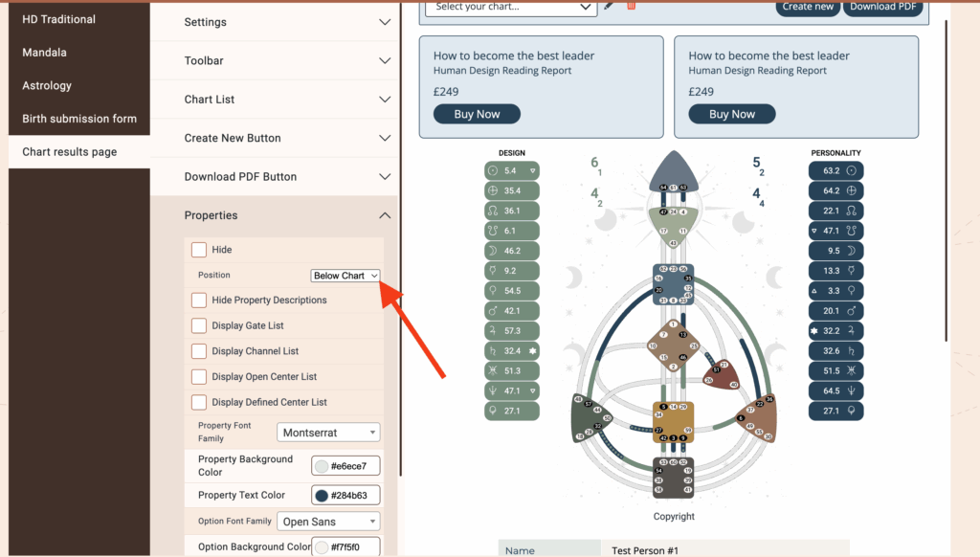Click the Download PDF button
The width and height of the screenshot is (980, 557).
[x=885, y=7]
